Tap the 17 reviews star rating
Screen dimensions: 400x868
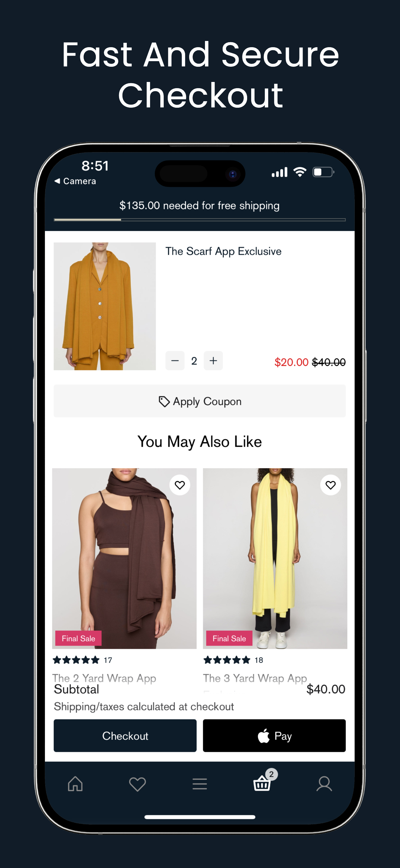[82, 660]
